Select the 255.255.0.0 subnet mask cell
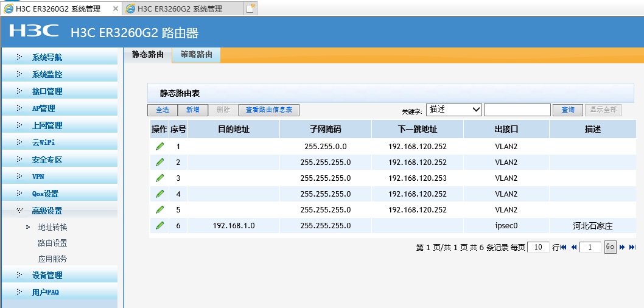This screenshot has width=644, height=308. tap(326, 146)
